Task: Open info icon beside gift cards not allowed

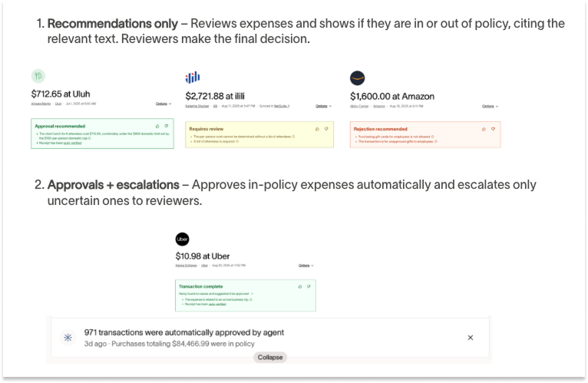Action: 432,137
